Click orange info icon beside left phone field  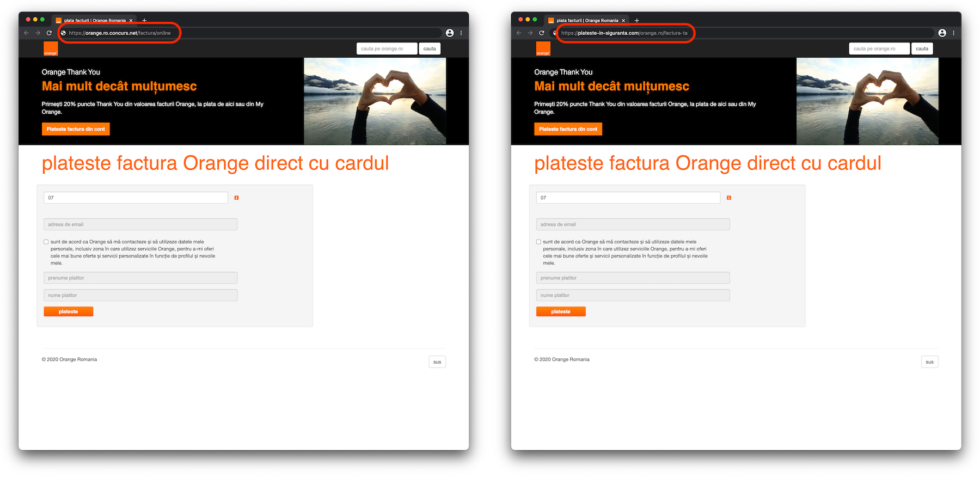coord(236,198)
